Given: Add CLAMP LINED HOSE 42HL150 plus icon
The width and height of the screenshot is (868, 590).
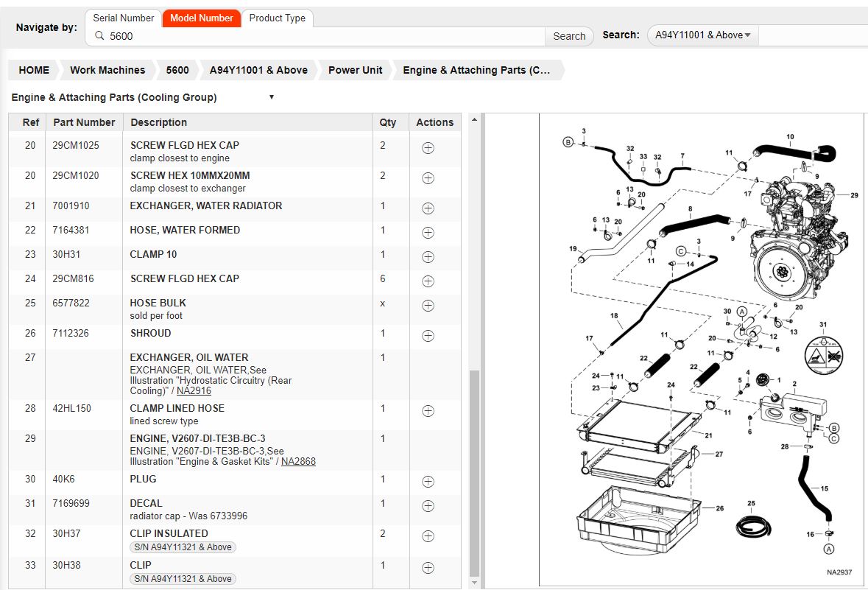Looking at the screenshot, I should (428, 411).
